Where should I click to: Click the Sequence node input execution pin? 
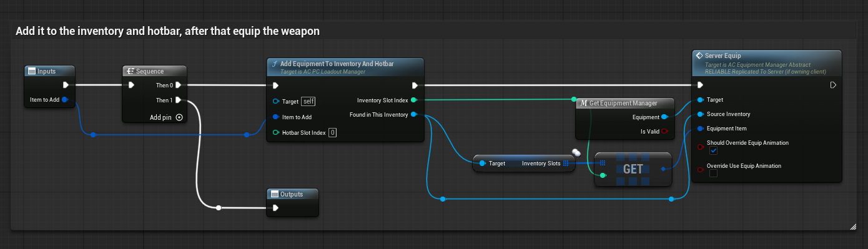131,85
